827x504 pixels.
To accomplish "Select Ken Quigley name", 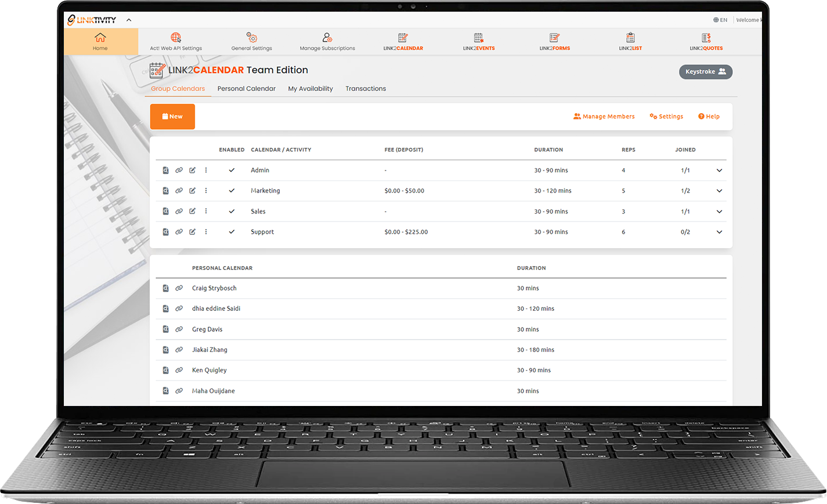I will pyautogui.click(x=210, y=370).
